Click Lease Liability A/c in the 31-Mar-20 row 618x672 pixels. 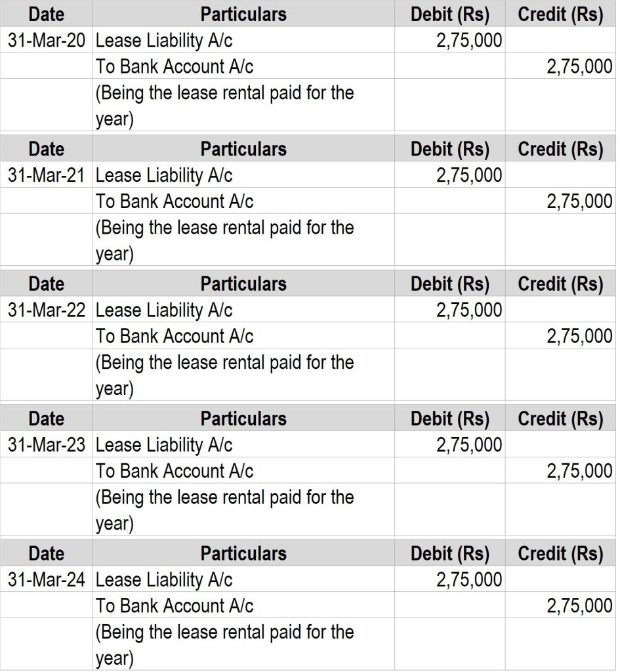pos(164,41)
